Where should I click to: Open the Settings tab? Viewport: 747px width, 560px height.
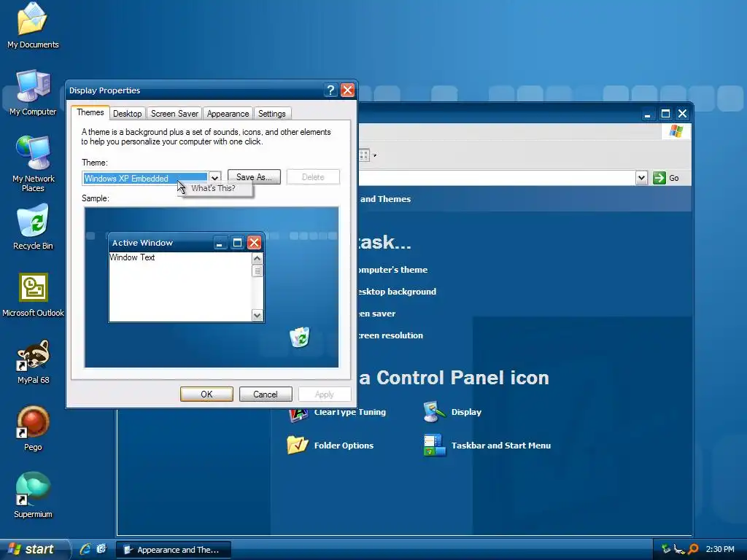click(271, 113)
